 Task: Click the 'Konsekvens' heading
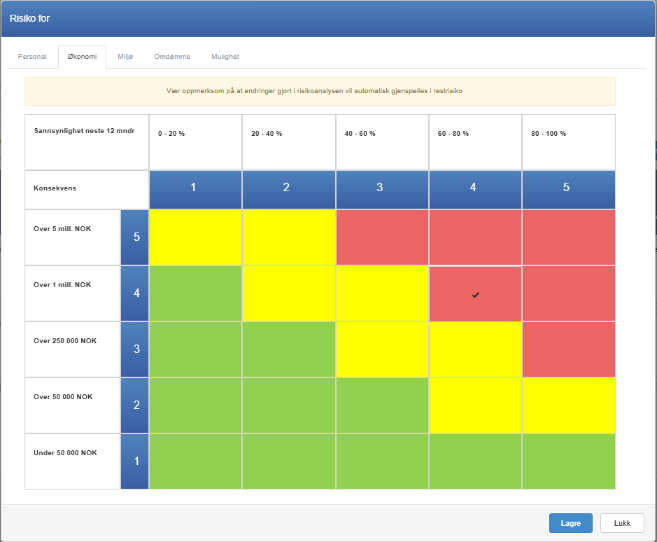coord(55,188)
